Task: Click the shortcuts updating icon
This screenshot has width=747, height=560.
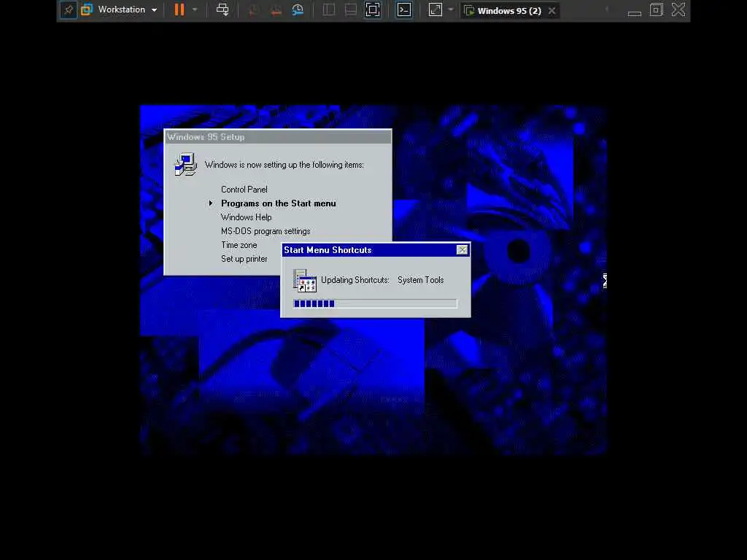Action: (x=304, y=281)
